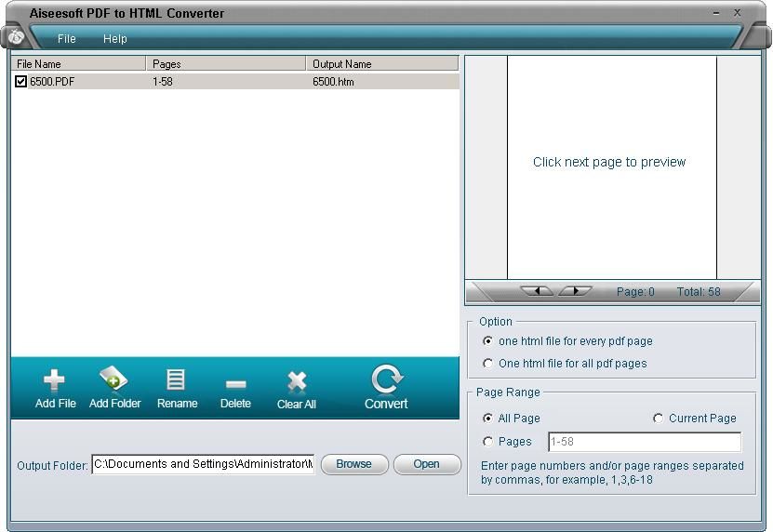Viewport: 773px width, 532px height.
Task: Choose the Pages radio button
Action: 487,441
